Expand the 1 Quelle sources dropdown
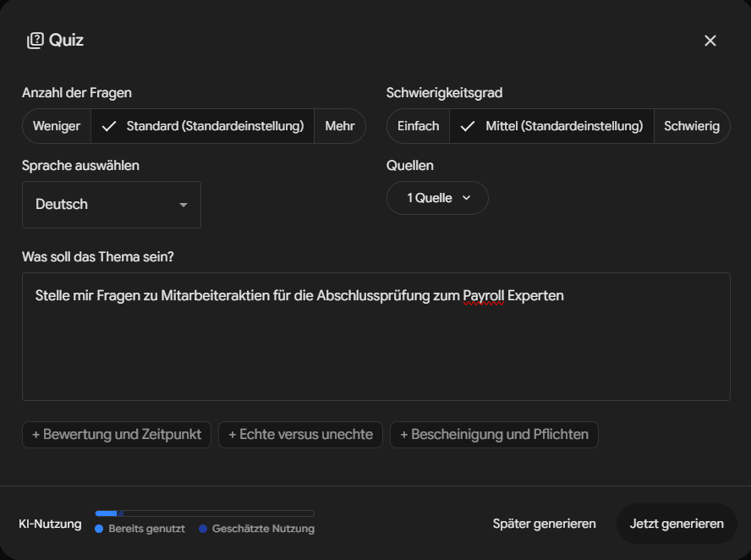Image resolution: width=751 pixels, height=560 pixels. 437,198
